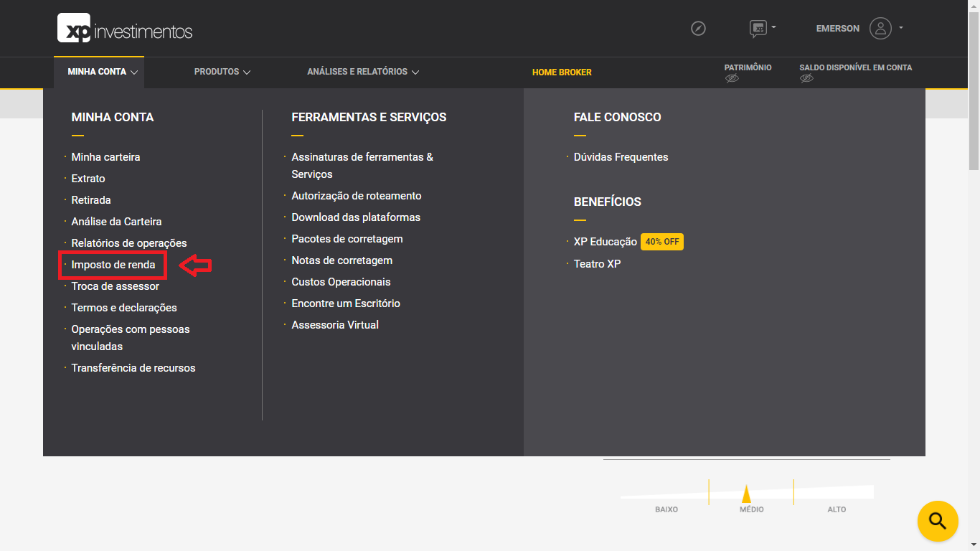The image size is (980, 551).
Task: Open the Análises e Relatórios menu
Action: coord(363,72)
